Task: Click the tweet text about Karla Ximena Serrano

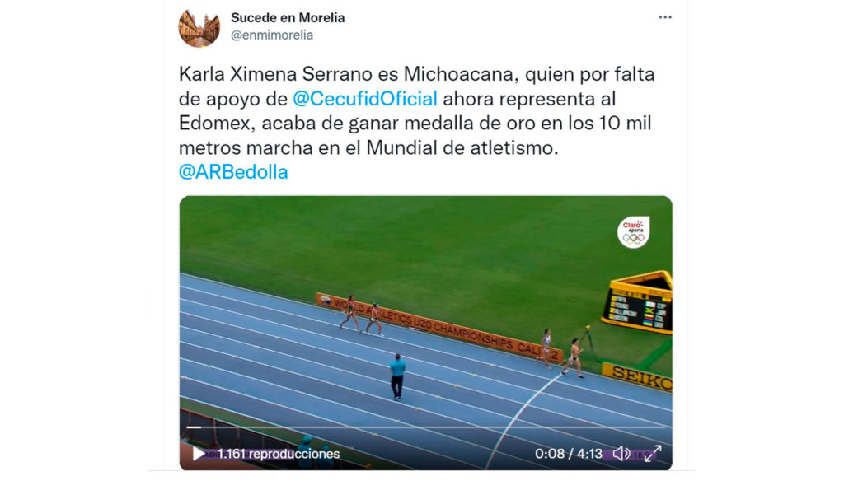Action: [416, 111]
